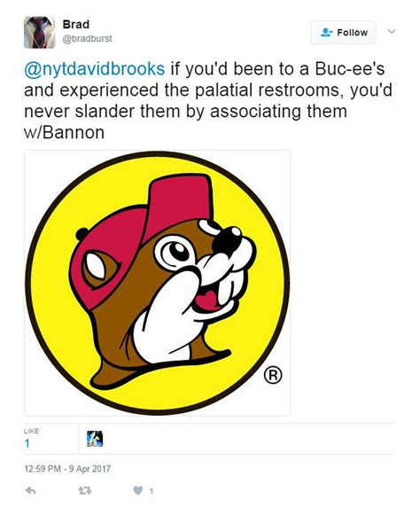Show likes list via blue count 1
The image size is (420, 515).
(x=27, y=444)
